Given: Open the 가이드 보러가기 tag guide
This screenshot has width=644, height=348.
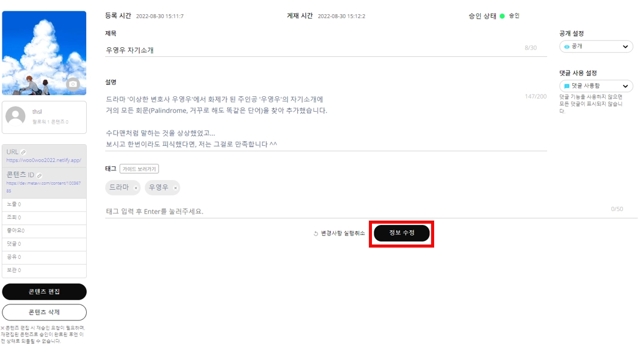Looking at the screenshot, I should click(x=139, y=169).
